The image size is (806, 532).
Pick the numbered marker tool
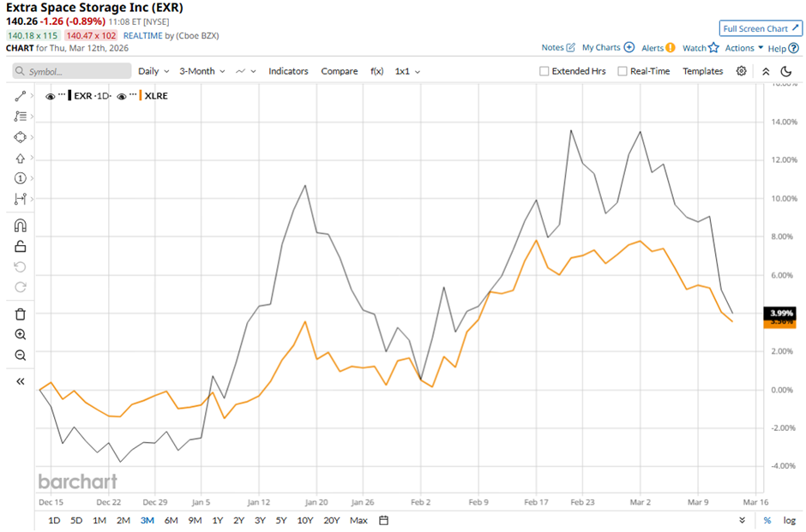tap(20, 178)
